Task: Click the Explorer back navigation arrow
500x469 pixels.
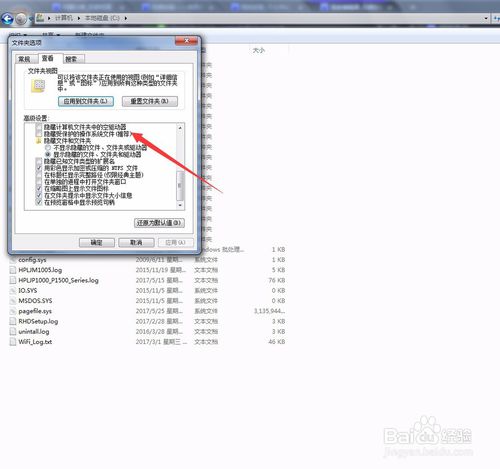Action: pos(7,19)
